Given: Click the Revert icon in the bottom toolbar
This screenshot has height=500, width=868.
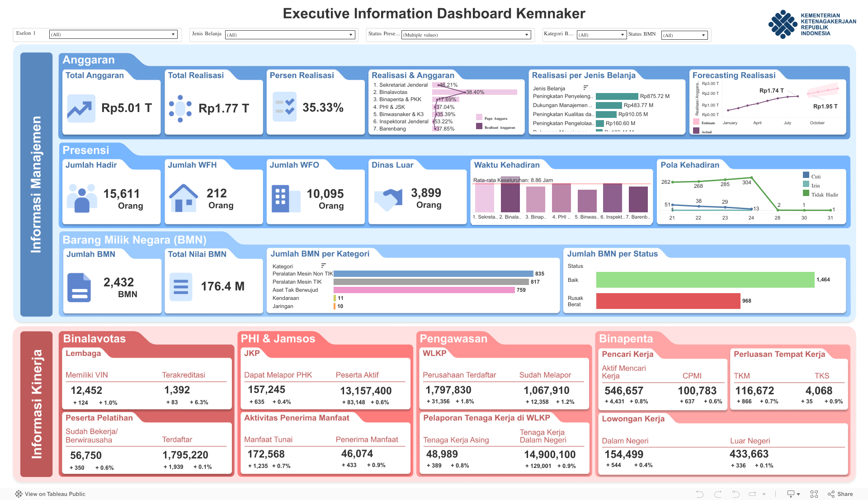Looking at the screenshot, I should click(735, 494).
